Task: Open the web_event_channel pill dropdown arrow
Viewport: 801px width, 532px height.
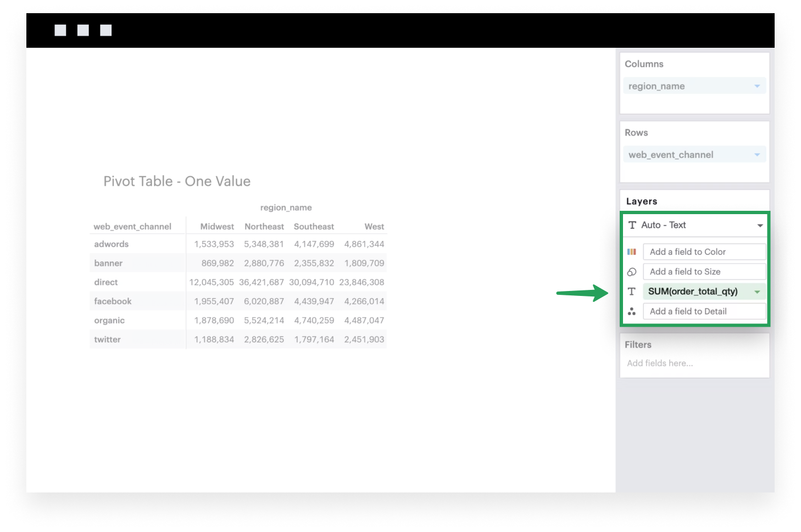Action: (757, 155)
